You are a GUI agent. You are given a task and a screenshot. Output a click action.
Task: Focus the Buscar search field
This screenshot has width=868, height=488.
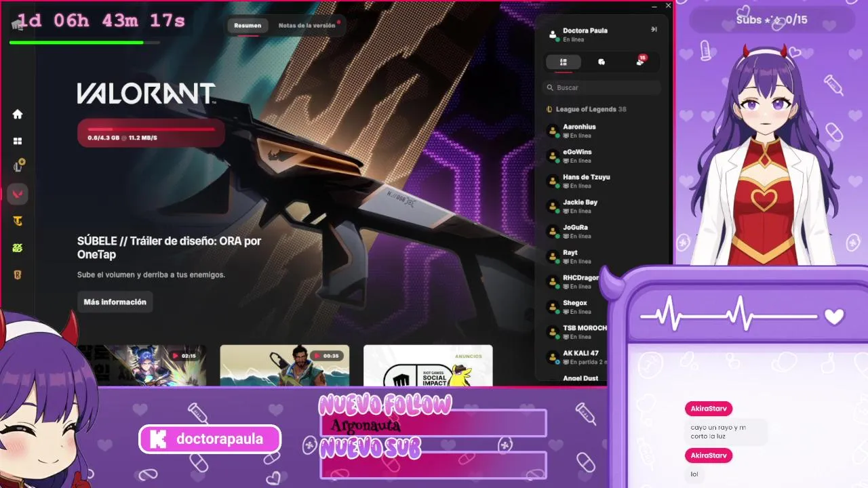pos(601,87)
